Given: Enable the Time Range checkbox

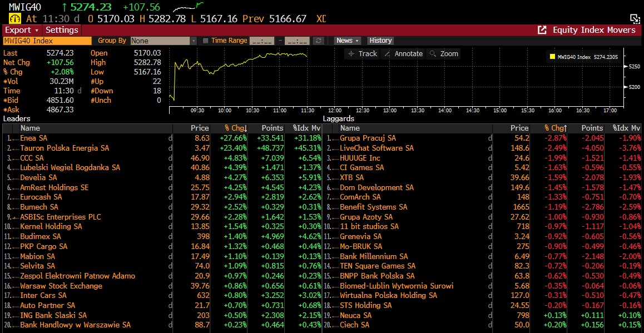Looking at the screenshot, I should [x=206, y=41].
